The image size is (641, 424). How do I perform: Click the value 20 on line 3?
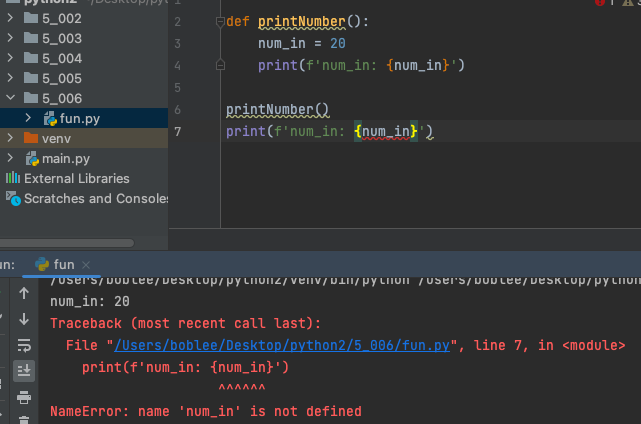[338, 43]
